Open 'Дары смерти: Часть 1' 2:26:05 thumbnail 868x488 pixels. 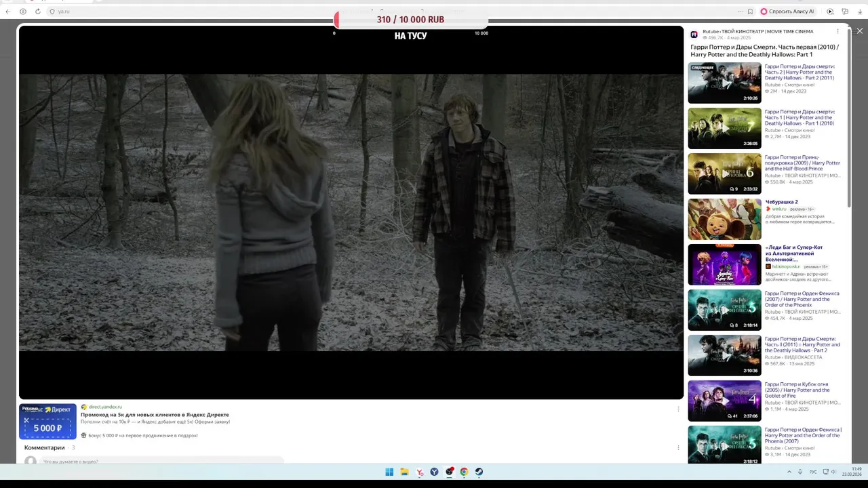(724, 129)
